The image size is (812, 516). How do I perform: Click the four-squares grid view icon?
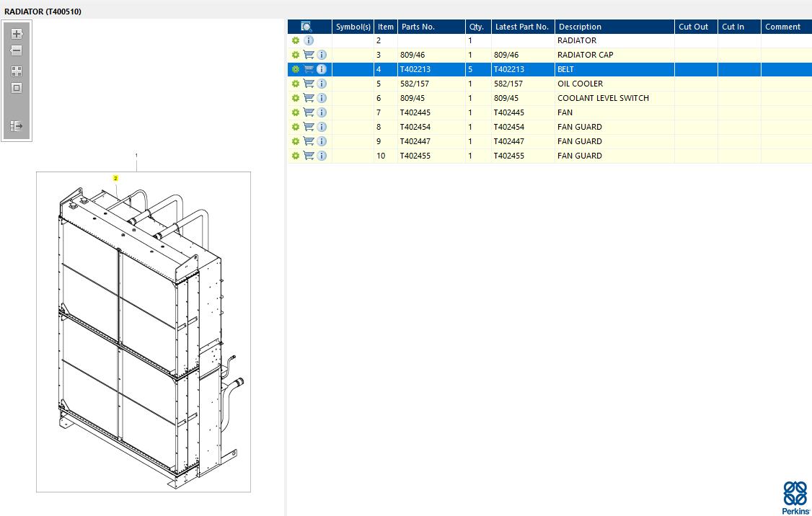[17, 71]
